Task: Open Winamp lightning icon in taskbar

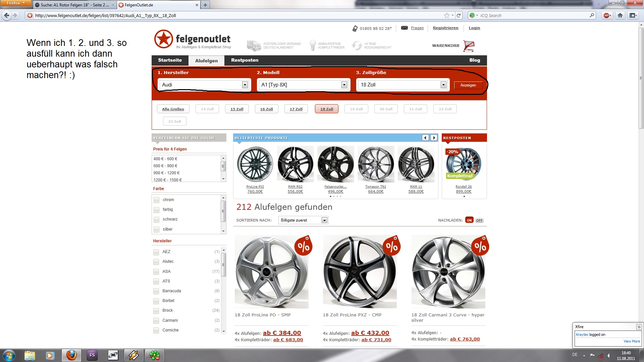Action: click(x=133, y=355)
